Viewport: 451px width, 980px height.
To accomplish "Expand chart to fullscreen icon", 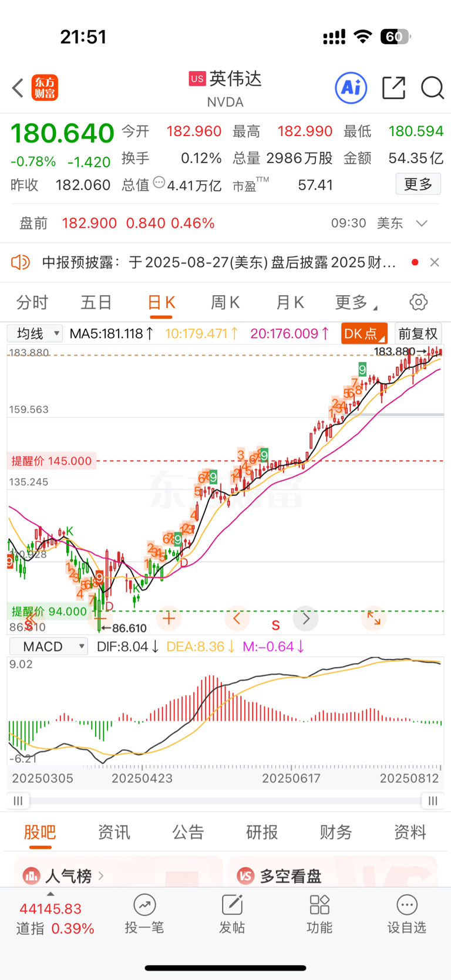I will pos(374,619).
